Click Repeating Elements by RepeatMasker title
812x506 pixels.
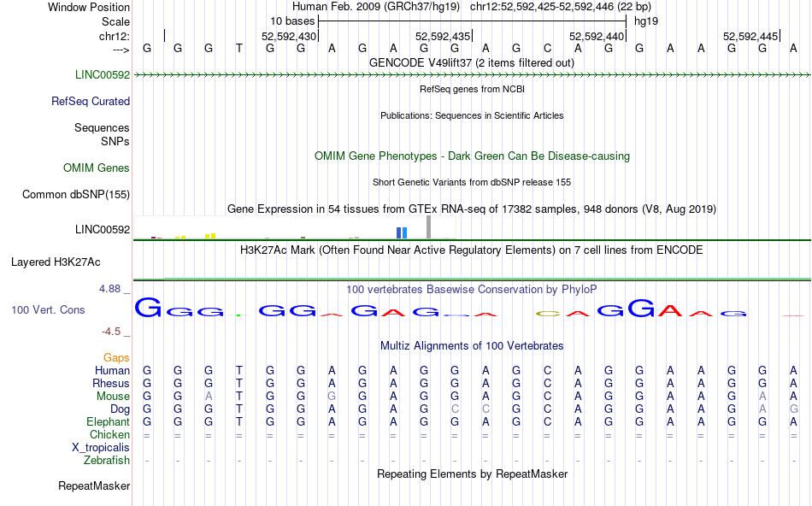tap(472, 474)
